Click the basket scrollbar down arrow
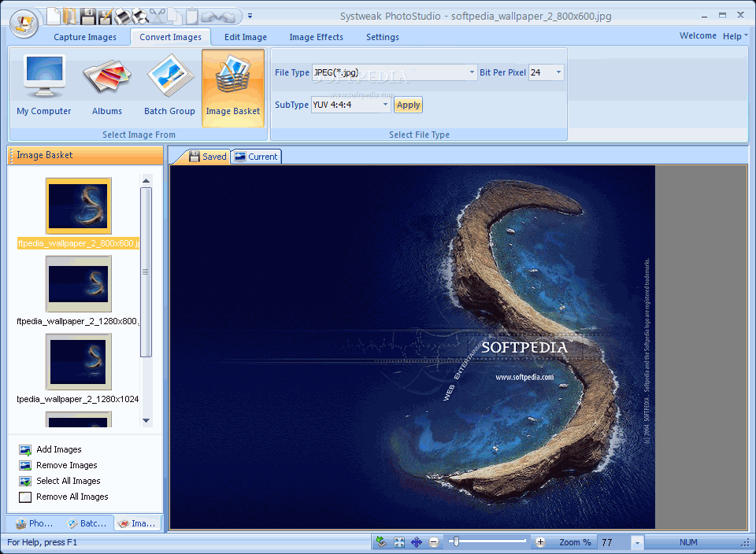This screenshot has width=756, height=554. [x=146, y=420]
